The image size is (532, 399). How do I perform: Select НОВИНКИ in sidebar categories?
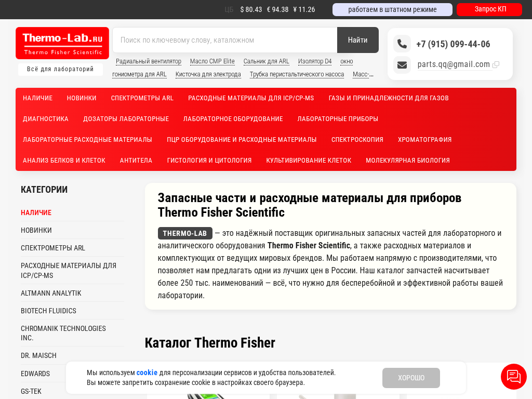(x=36, y=230)
